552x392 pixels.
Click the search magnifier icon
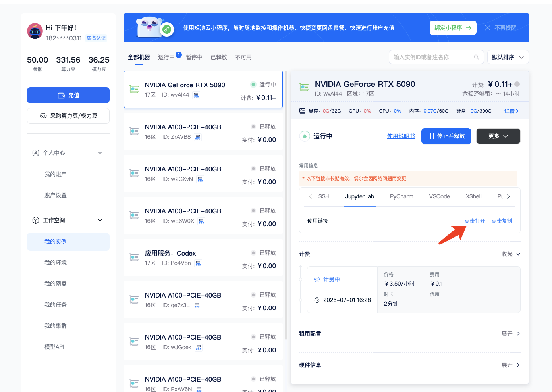click(x=477, y=57)
